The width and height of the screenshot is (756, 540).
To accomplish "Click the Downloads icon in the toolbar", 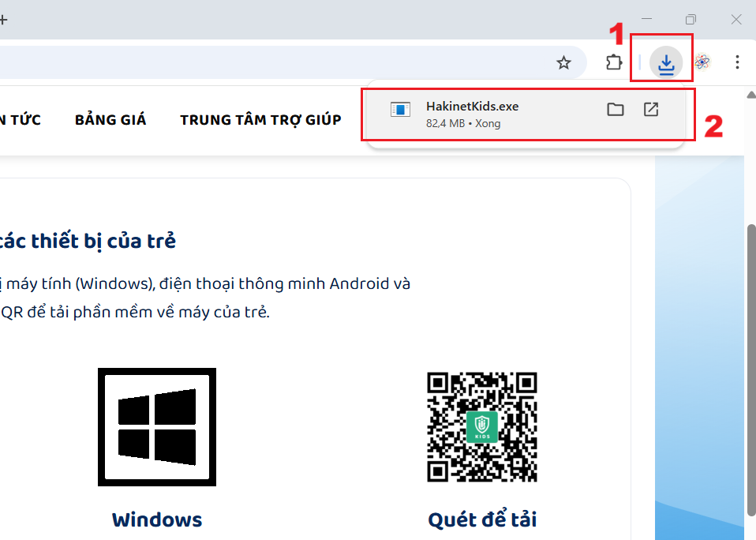I will point(666,63).
